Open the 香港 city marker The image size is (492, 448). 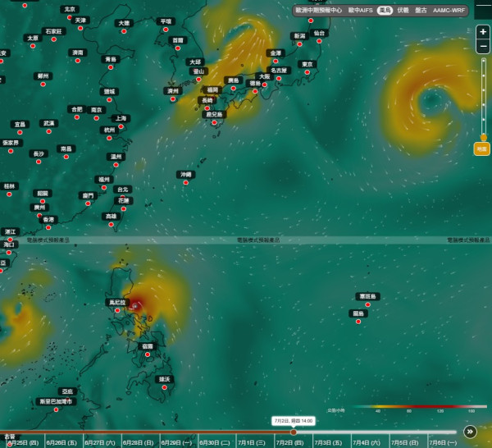(48, 227)
